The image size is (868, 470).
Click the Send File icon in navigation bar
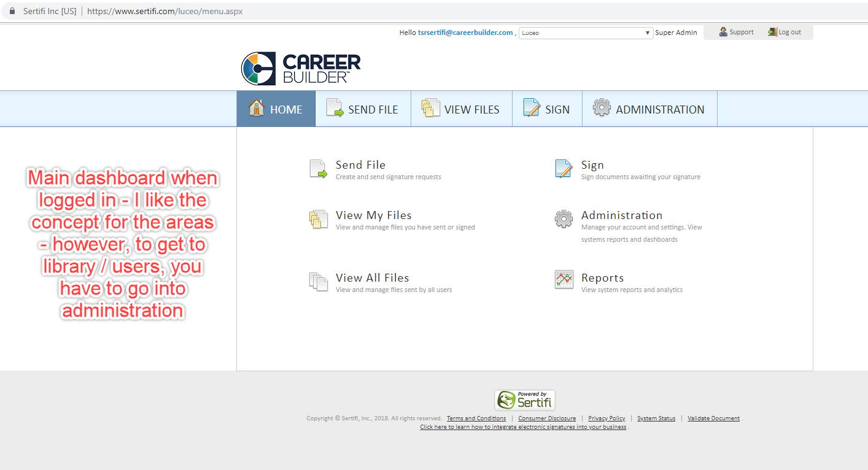(x=335, y=108)
